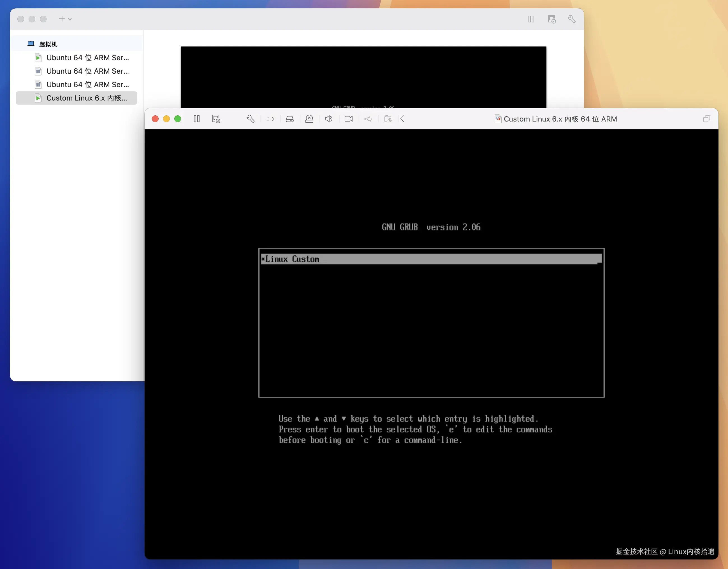Click the USB devices icon

click(x=368, y=119)
